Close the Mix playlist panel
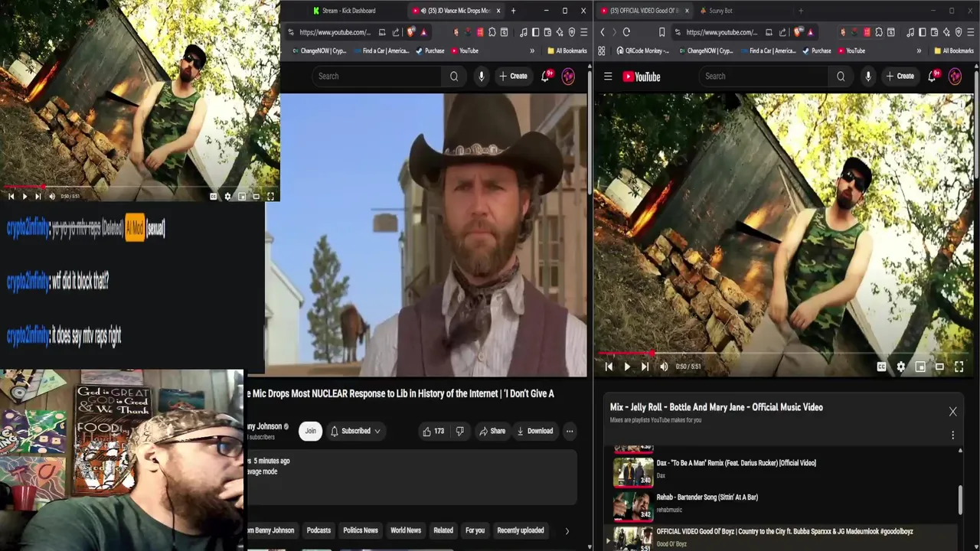The width and height of the screenshot is (980, 551). click(953, 412)
